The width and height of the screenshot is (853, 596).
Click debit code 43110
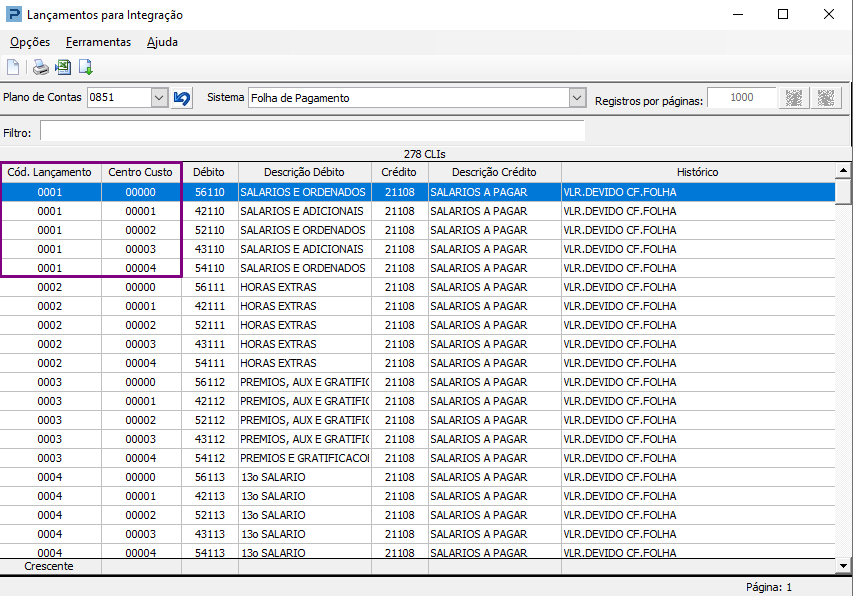point(209,249)
